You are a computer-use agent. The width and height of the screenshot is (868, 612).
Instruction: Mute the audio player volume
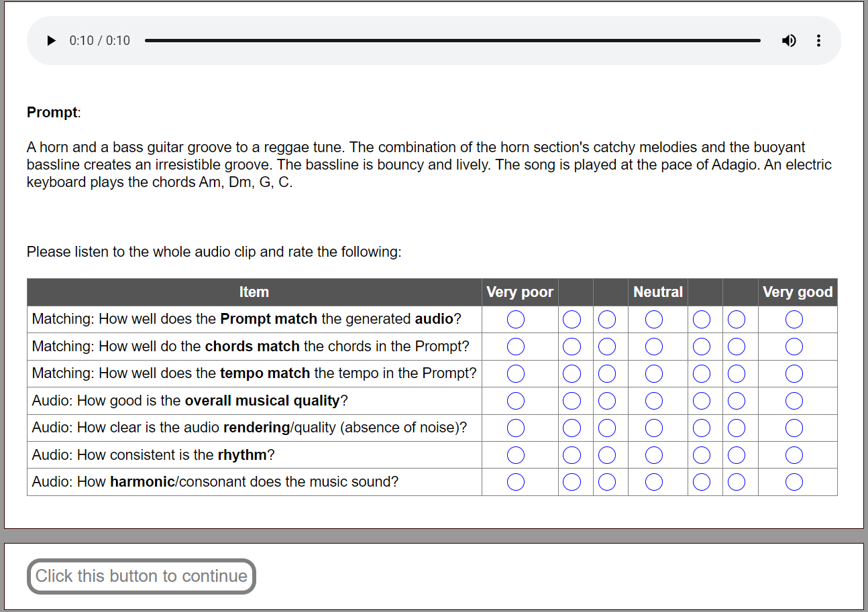tap(789, 41)
